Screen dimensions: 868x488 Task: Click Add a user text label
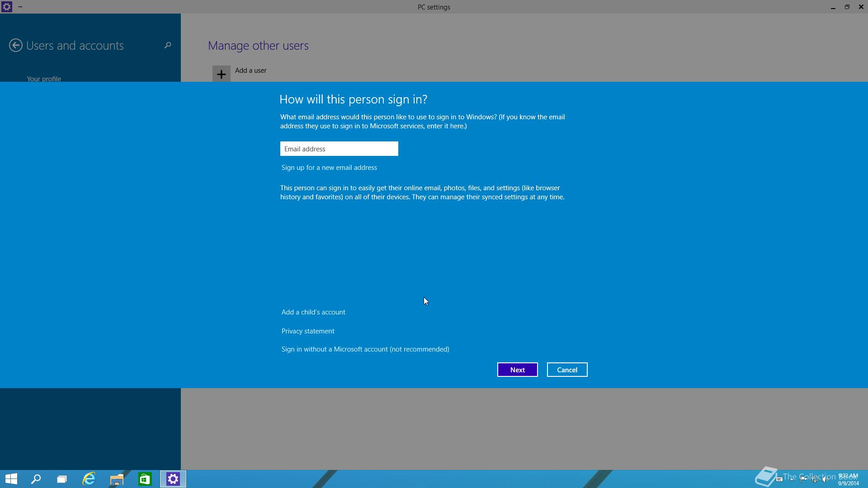(x=251, y=70)
